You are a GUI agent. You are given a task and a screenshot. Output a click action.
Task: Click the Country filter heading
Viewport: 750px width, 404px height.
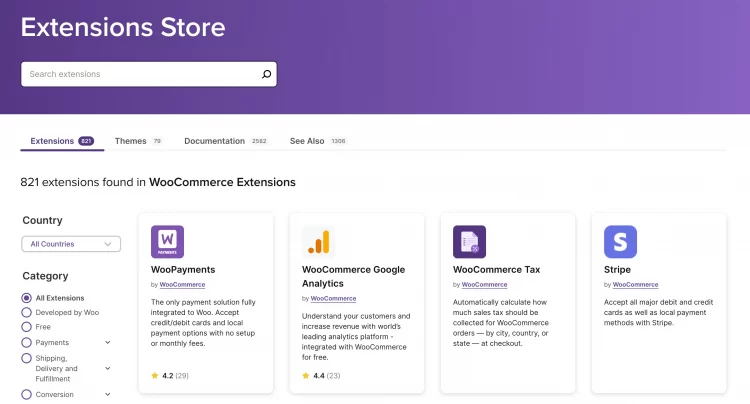43,220
